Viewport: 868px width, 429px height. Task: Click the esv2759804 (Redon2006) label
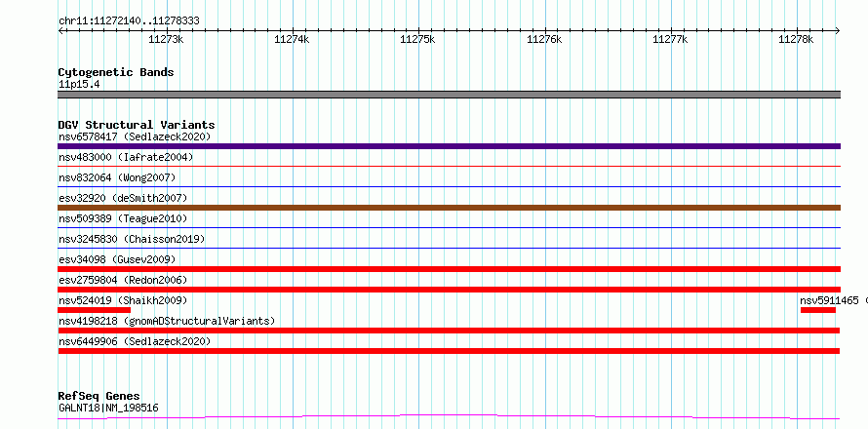coord(123,280)
